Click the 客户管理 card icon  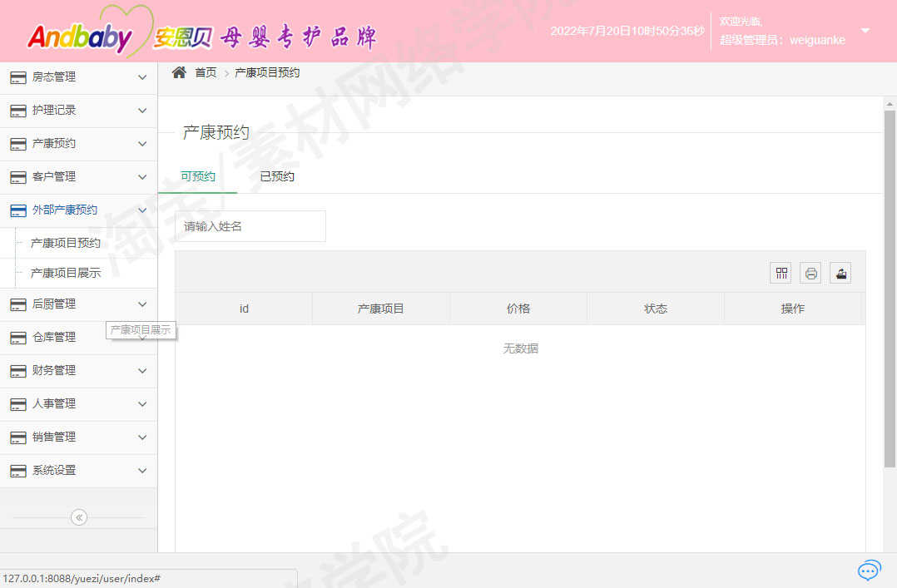(18, 177)
